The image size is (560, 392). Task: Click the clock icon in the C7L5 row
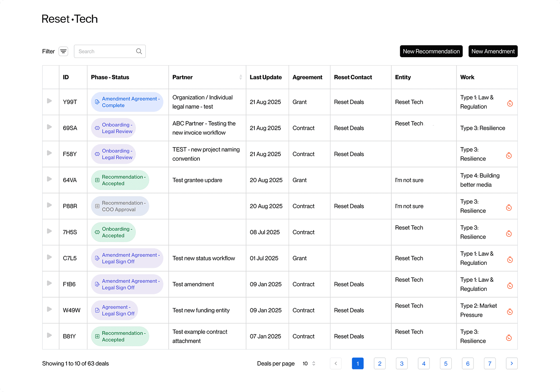[x=510, y=260]
